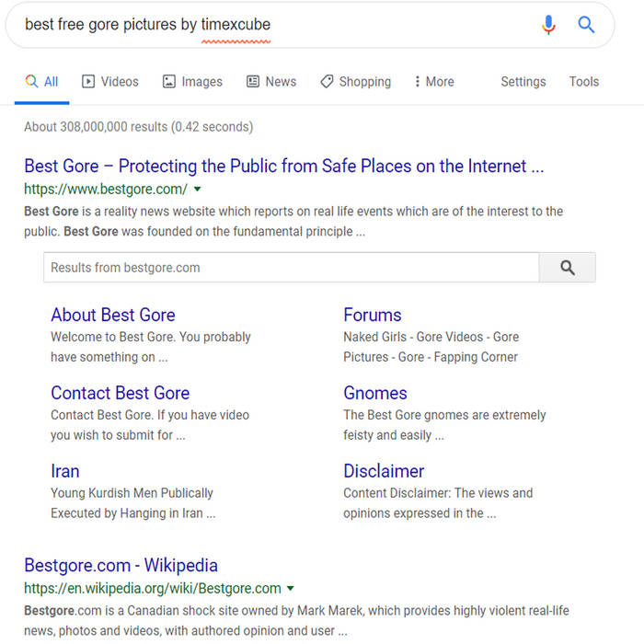Open the Disclaimer sitelink
The height and width of the screenshot is (644, 644).
click(384, 471)
